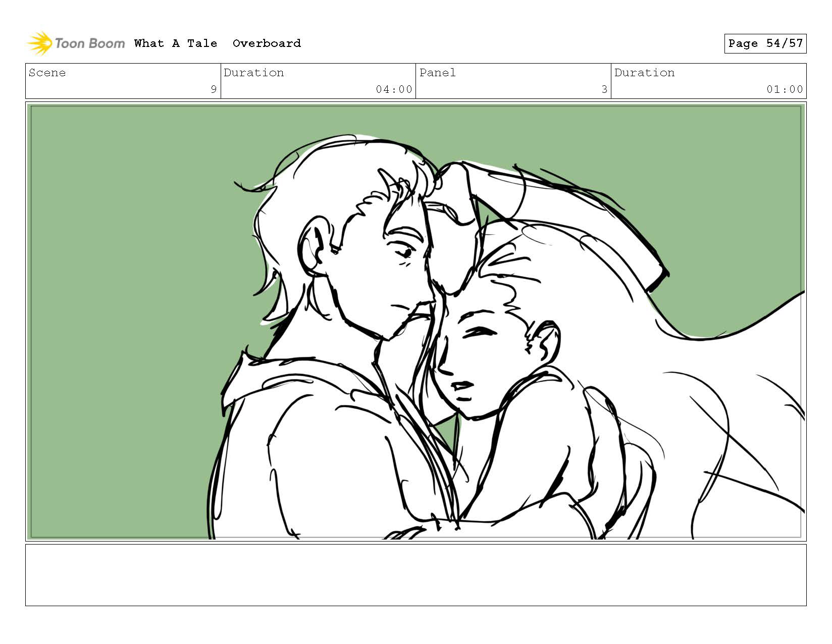
Task: Select the Page 54/57 indicator box
Action: (765, 43)
